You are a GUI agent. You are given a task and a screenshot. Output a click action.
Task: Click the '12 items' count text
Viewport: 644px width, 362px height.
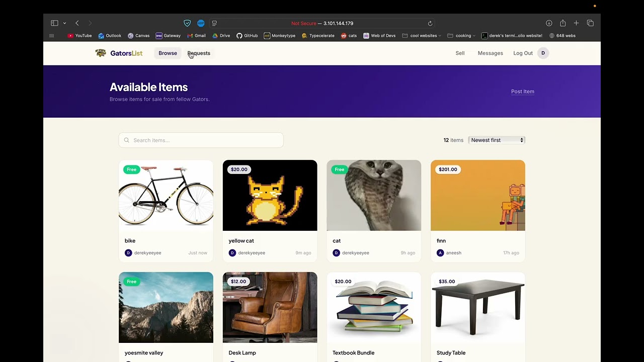click(x=453, y=140)
